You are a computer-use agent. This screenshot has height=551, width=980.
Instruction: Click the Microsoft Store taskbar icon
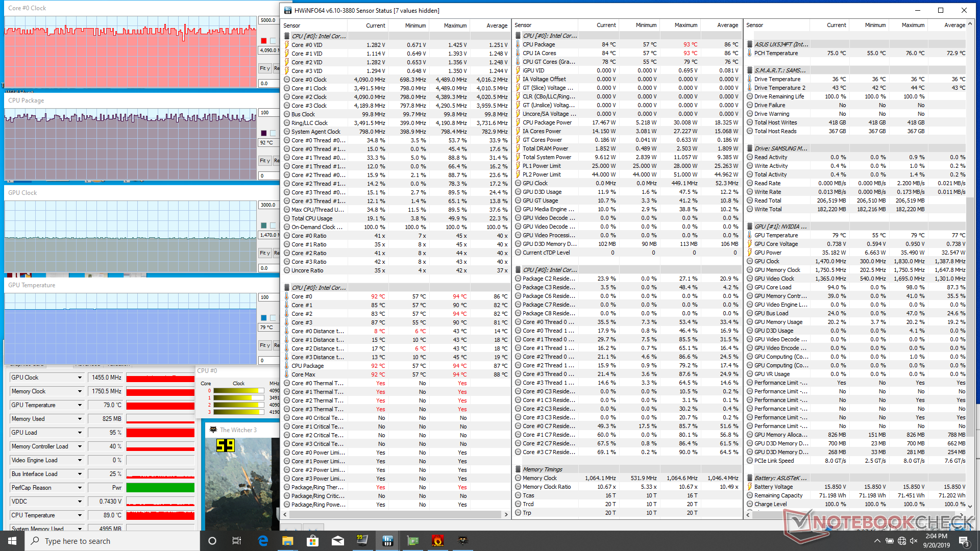(x=312, y=541)
